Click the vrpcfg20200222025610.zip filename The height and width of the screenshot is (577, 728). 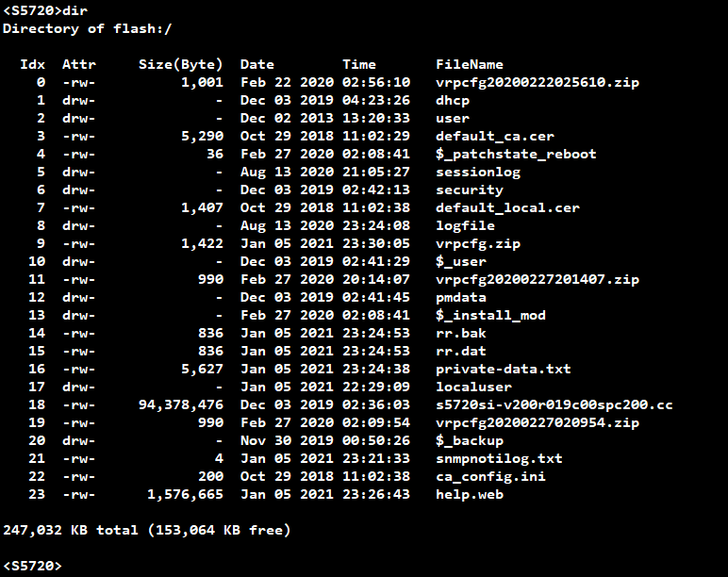coord(538,83)
